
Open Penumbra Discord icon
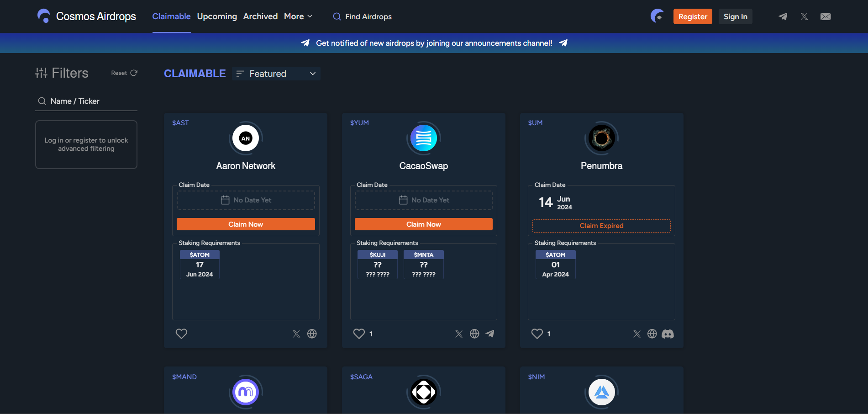(x=668, y=334)
